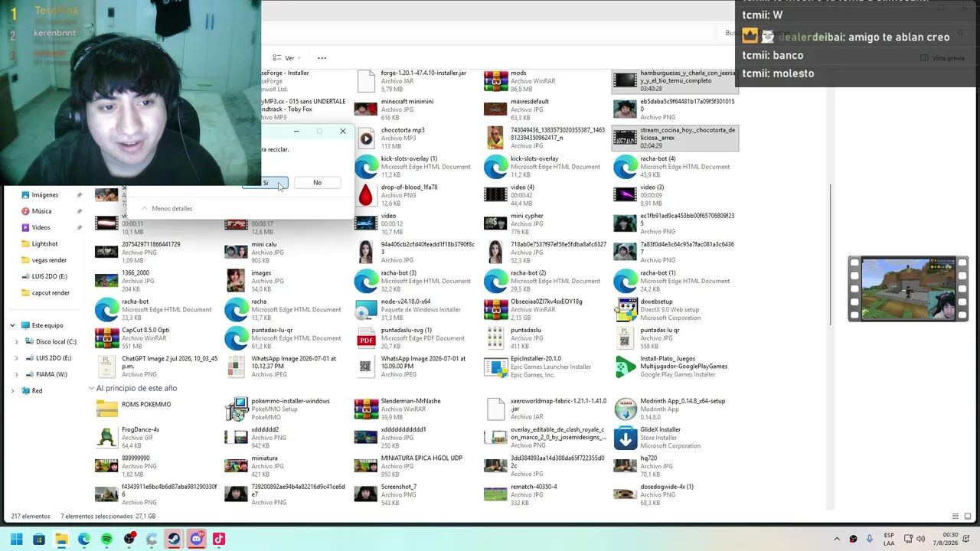Select the hamburguesas_y_charla video thumbnail
This screenshot has width=980, height=551.
coord(626,80)
